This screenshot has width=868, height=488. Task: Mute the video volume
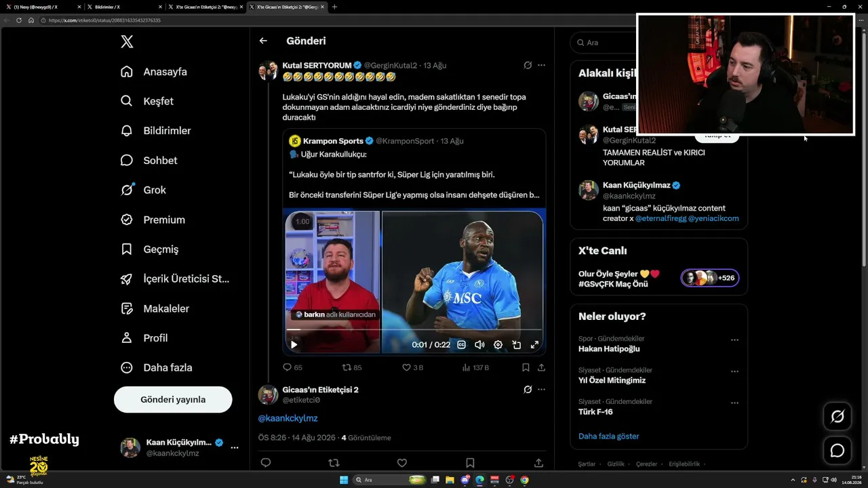coord(479,344)
